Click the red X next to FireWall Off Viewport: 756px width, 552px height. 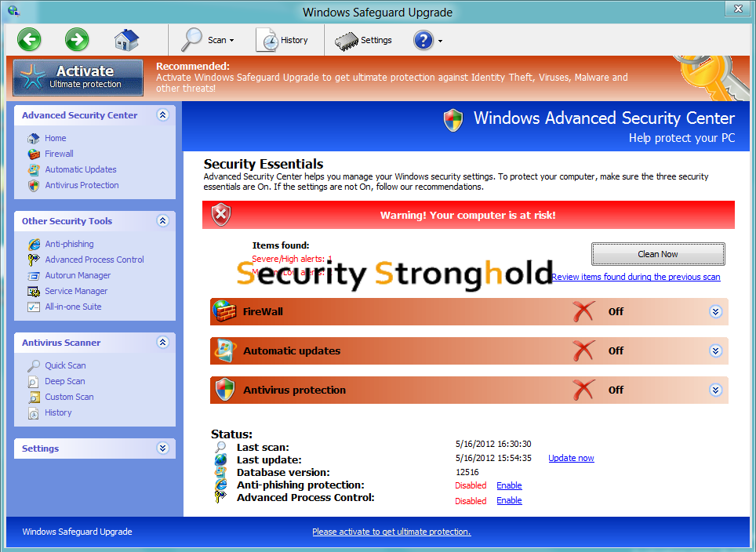coord(583,311)
